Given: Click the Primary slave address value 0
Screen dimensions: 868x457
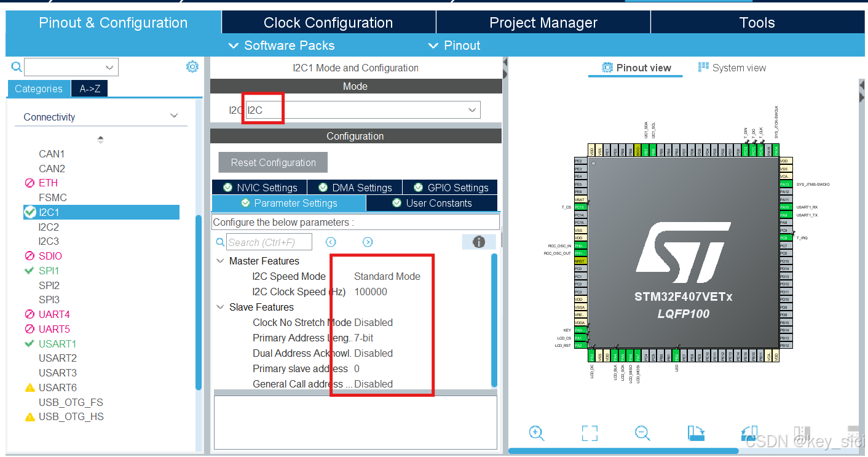Looking at the screenshot, I should point(357,368).
